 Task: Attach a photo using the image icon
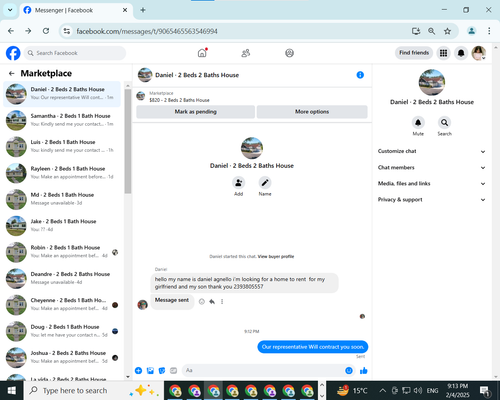[x=150, y=371]
